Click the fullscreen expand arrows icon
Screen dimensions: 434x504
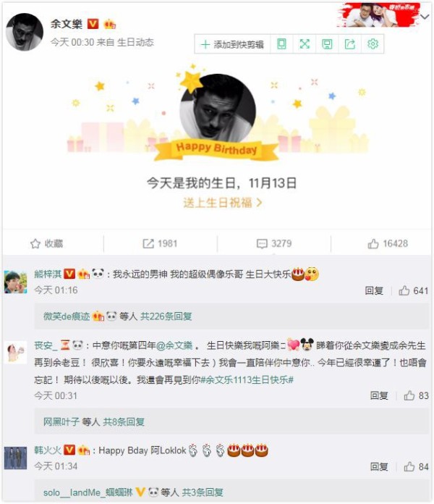[305, 44]
